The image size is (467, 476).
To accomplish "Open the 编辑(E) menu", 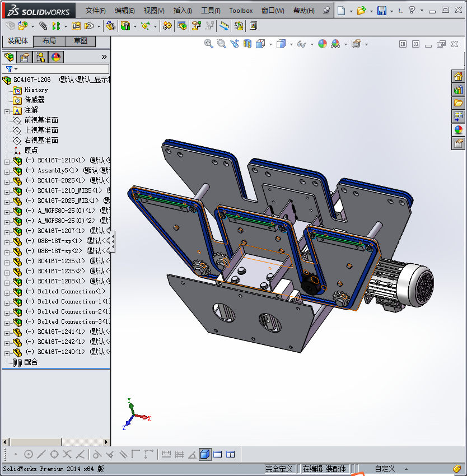I will click(124, 11).
